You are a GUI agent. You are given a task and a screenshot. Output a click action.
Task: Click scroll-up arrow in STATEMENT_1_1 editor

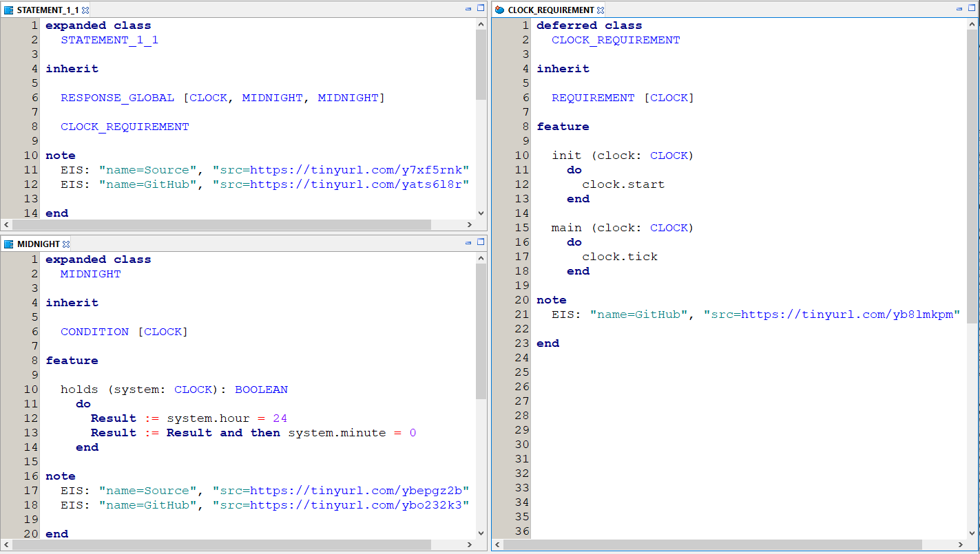(x=481, y=24)
